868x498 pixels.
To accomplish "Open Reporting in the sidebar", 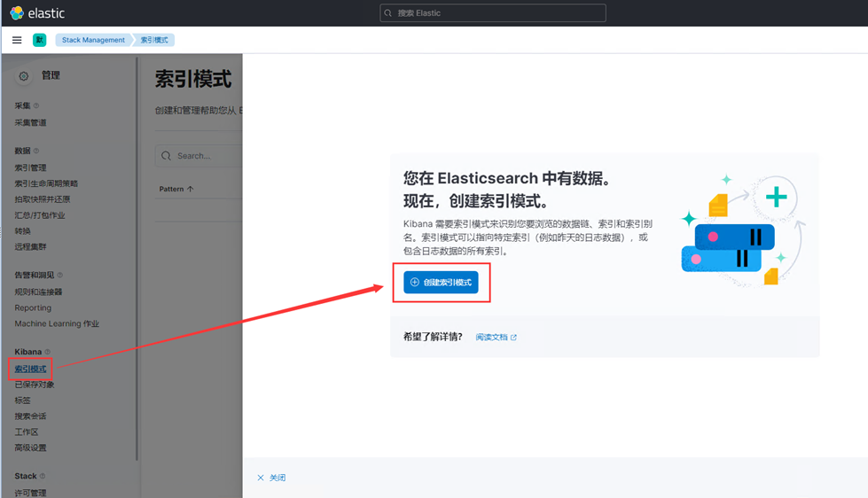I will [33, 307].
